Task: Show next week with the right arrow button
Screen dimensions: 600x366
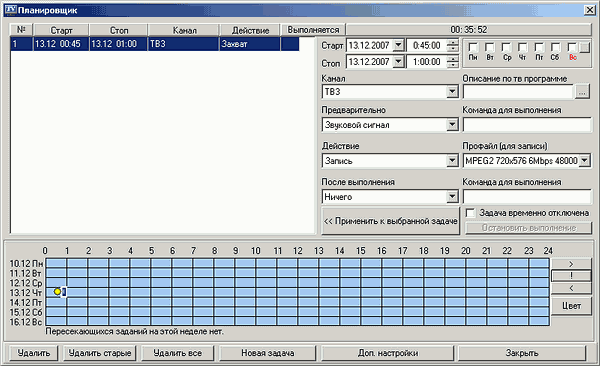Action: tap(571, 264)
